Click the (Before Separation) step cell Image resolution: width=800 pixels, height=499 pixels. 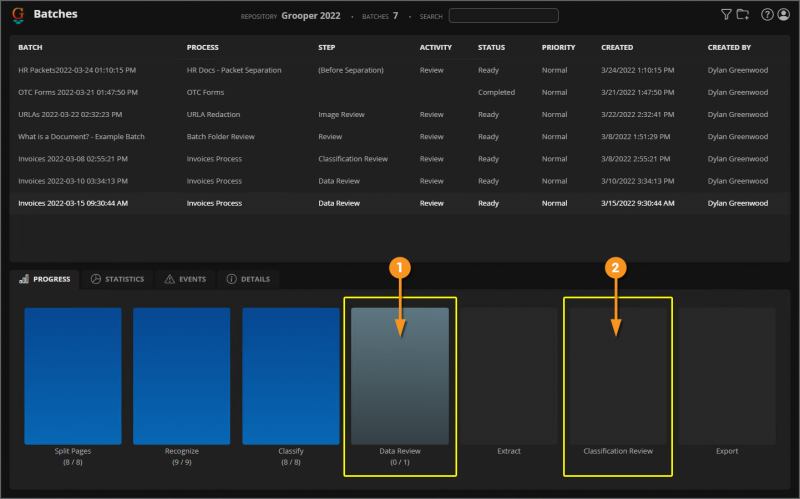351,70
